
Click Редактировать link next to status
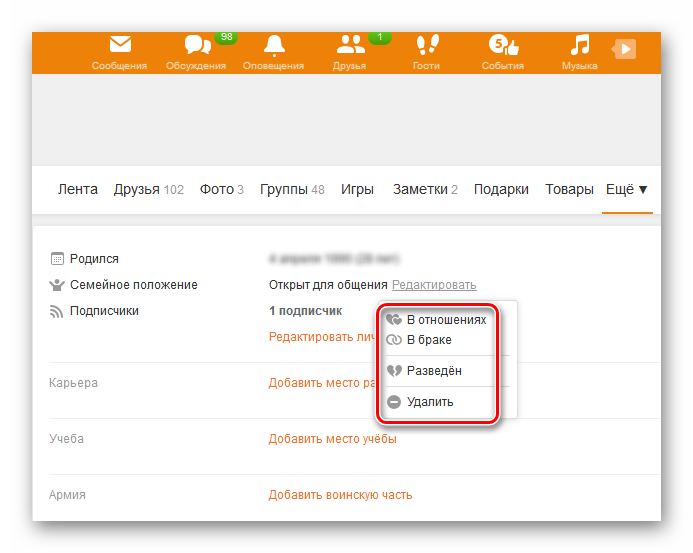pyautogui.click(x=434, y=285)
